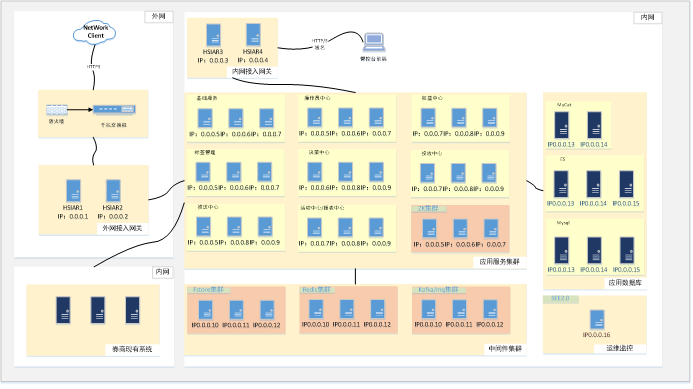
Task: Click the 内网接入网关 label
Action: (252, 71)
